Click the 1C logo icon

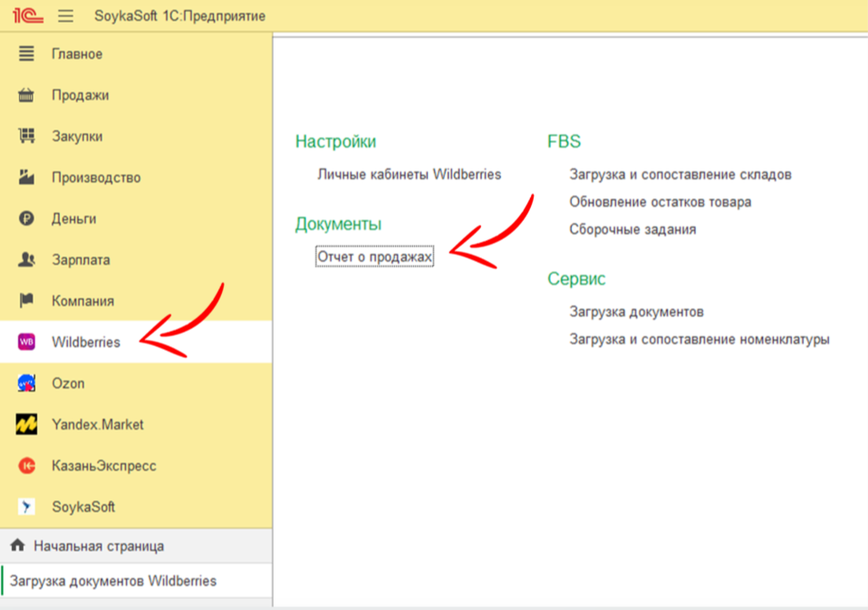tap(29, 15)
